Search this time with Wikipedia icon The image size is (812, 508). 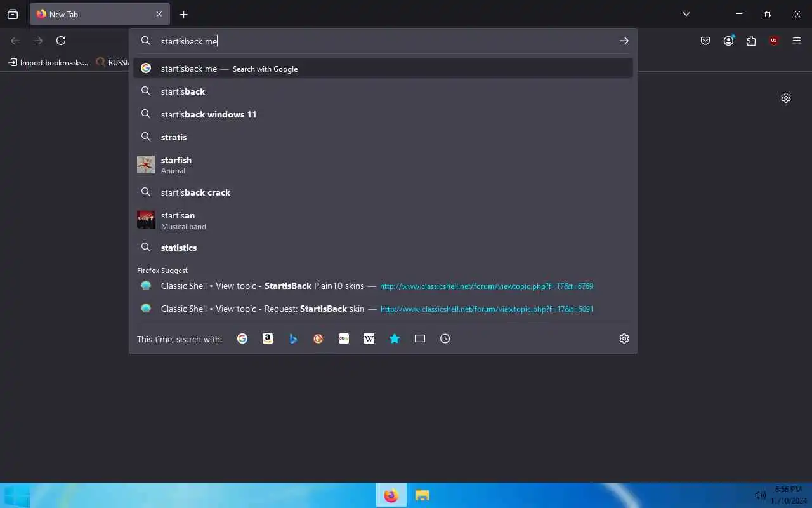point(369,338)
